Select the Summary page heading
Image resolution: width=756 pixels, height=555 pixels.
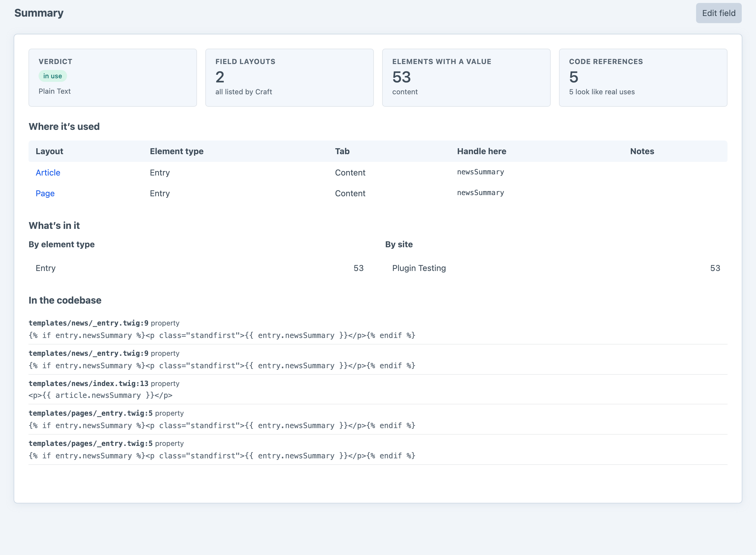[x=39, y=13]
